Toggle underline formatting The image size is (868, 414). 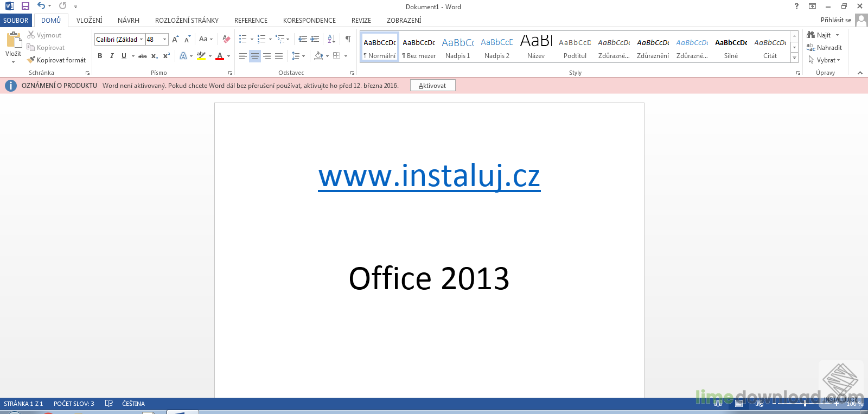click(x=124, y=56)
